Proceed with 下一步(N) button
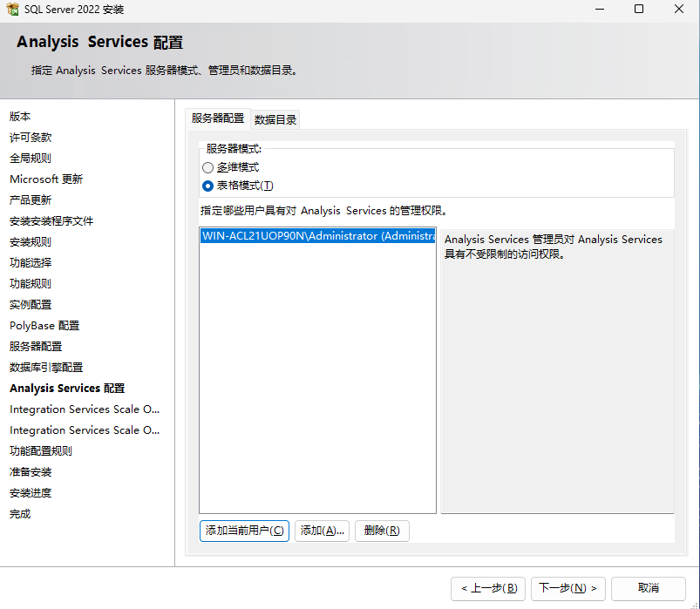The width and height of the screenshot is (700, 609). pos(567,588)
